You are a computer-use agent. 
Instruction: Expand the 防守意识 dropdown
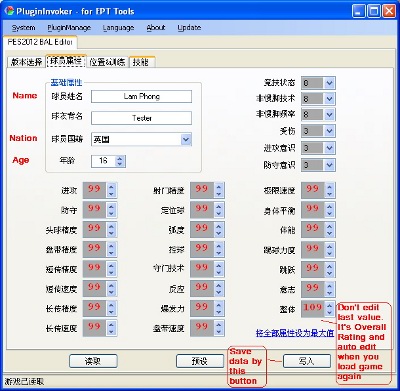point(329,165)
